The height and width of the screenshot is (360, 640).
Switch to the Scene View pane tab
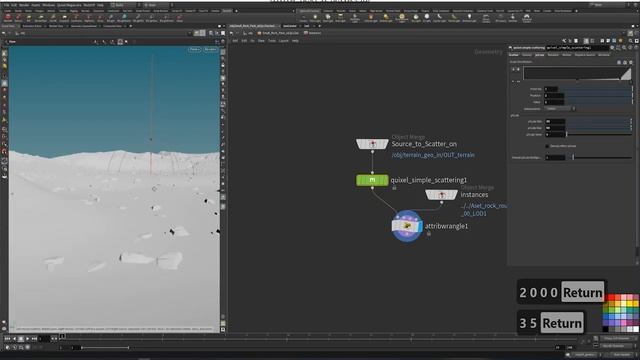pos(9,26)
